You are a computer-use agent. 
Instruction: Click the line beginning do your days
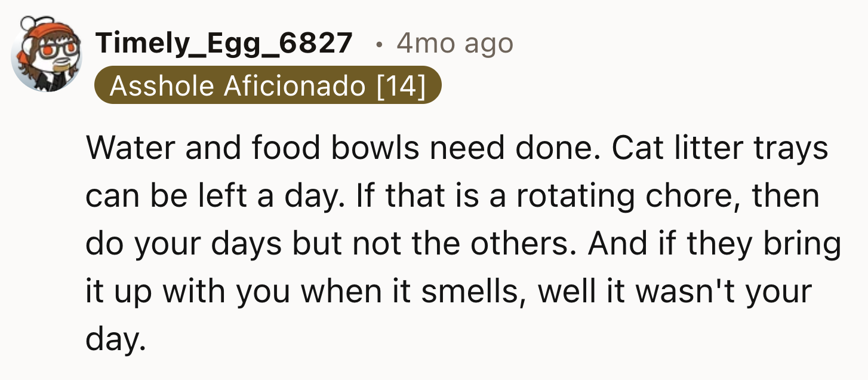(463, 244)
